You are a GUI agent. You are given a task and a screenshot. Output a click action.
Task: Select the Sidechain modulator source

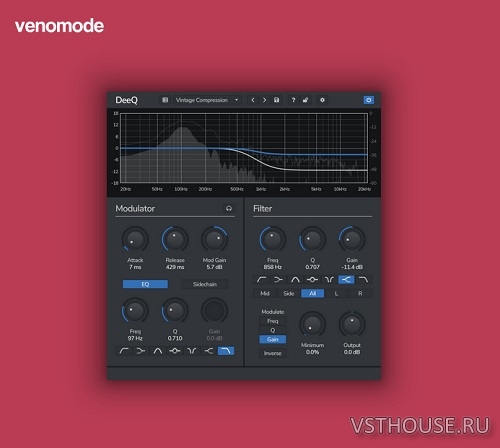[x=205, y=284]
